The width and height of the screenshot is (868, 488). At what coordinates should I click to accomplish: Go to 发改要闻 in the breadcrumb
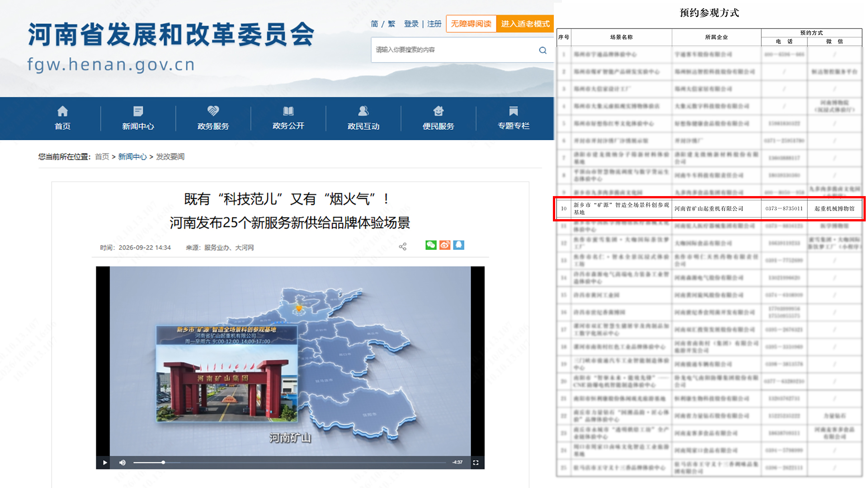pyautogui.click(x=170, y=156)
